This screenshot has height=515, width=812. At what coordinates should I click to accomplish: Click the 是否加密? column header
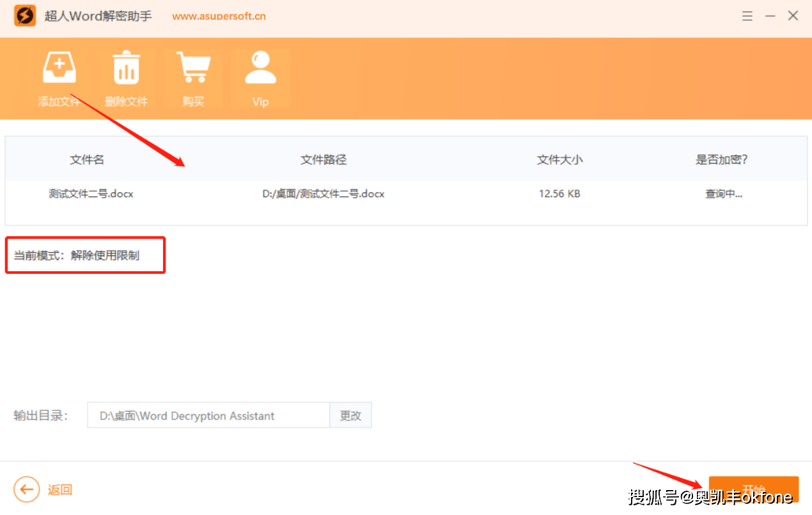click(x=722, y=160)
